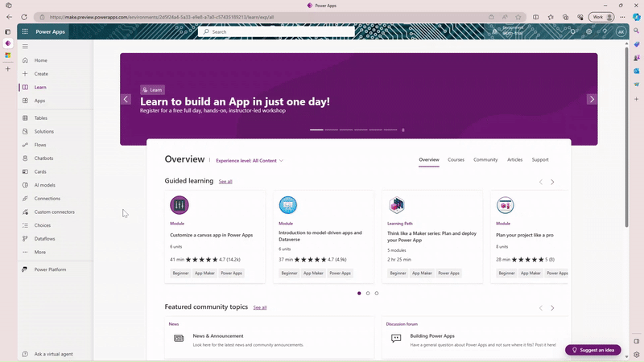Viewport: 644px width, 362px height.
Task: Open Edge Copilot icon in top right
Action: tap(636, 17)
